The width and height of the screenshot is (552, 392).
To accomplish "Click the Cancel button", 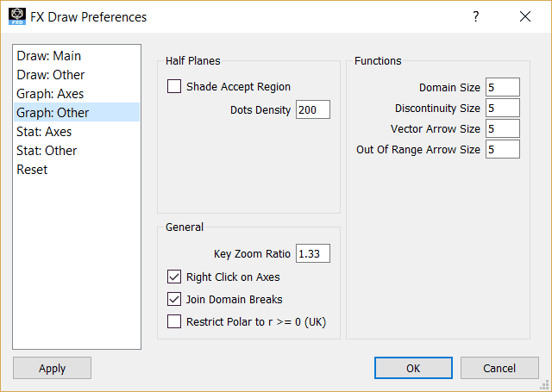I will click(499, 368).
